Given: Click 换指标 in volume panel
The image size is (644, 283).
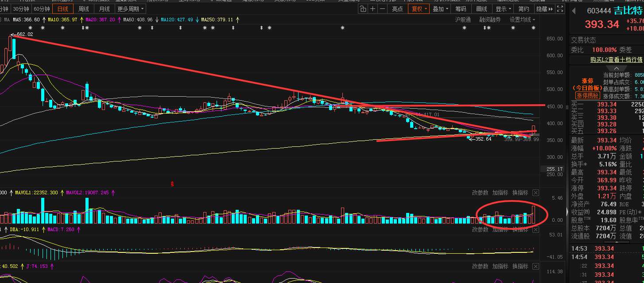Looking at the screenshot, I should click(520, 193).
